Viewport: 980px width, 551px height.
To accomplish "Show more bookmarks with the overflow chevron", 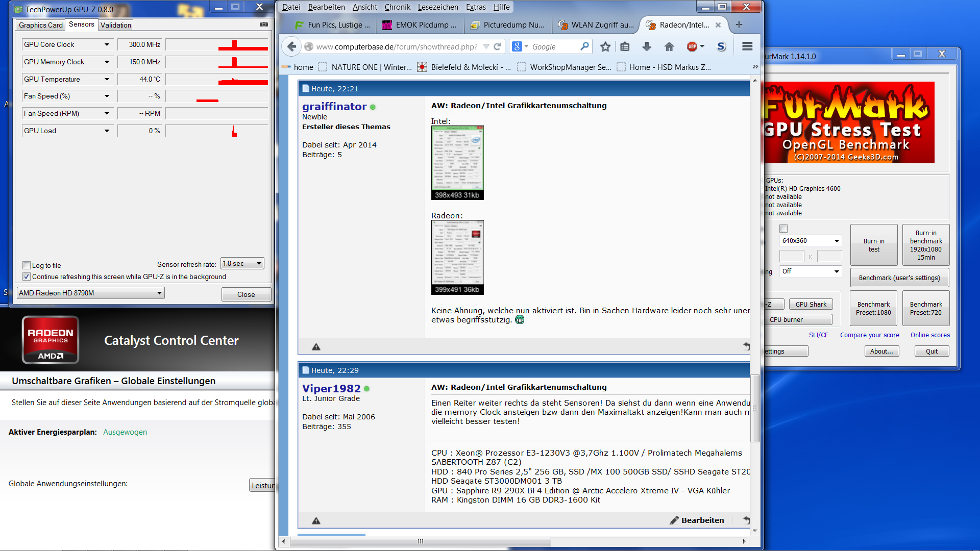I will click(755, 67).
